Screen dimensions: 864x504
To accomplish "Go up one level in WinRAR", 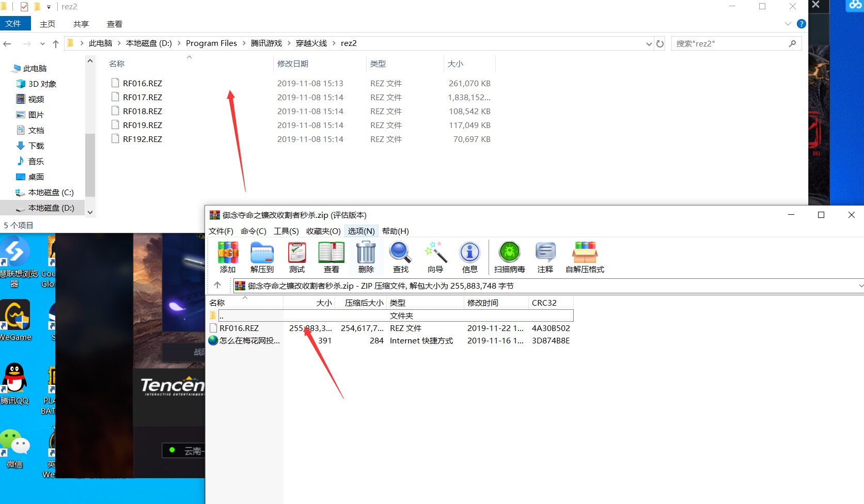I will pos(217,285).
